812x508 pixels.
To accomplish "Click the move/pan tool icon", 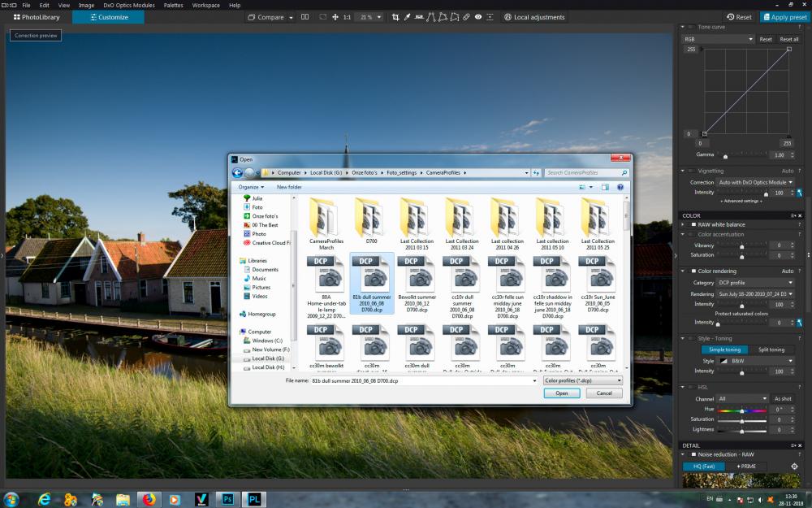I will tap(335, 17).
